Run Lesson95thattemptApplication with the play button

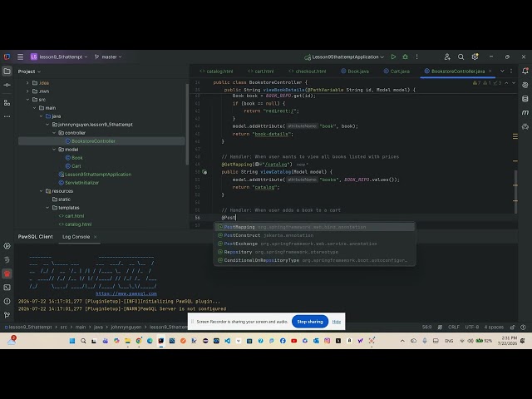(393, 57)
